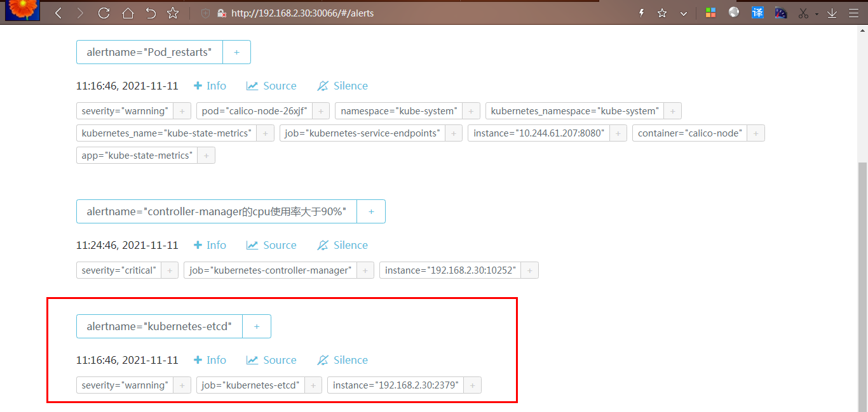Expand Info for kubernetes-etcd alert

pos(210,360)
